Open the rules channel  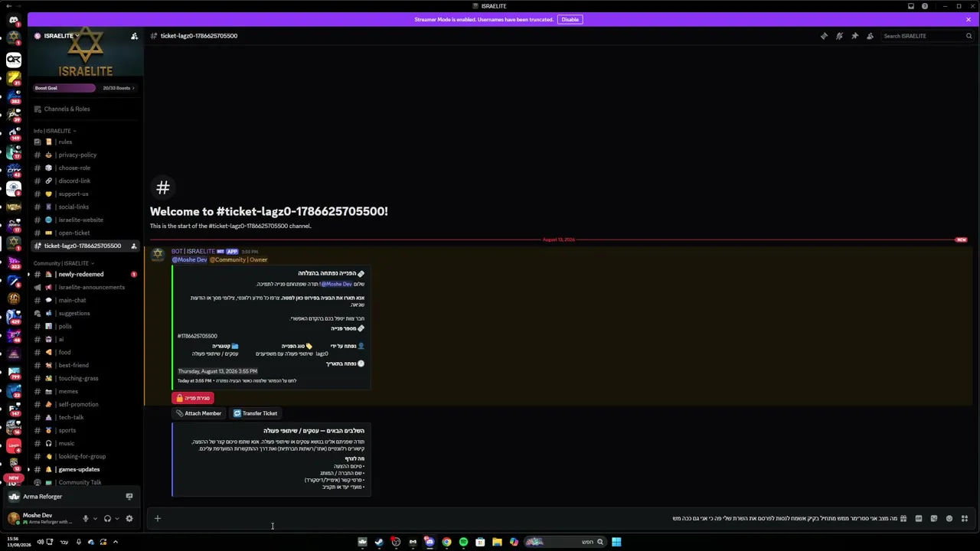[x=85, y=142]
